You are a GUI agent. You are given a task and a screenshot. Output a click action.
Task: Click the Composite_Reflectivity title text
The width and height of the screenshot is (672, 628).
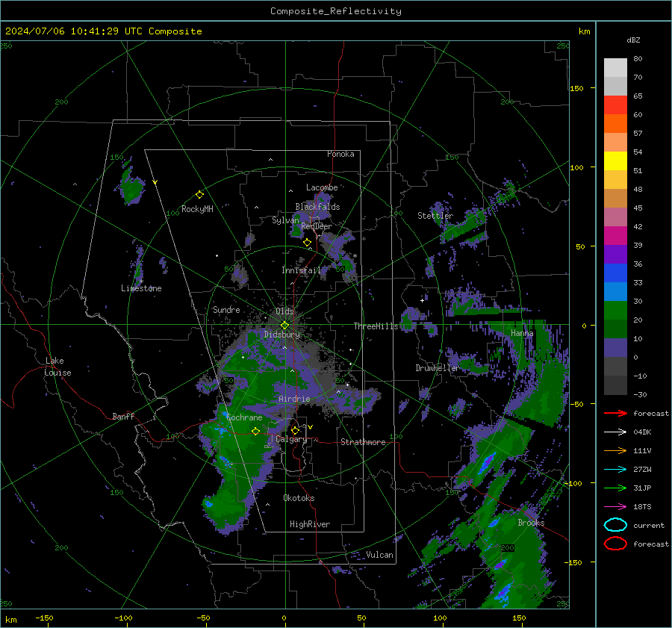pos(335,11)
